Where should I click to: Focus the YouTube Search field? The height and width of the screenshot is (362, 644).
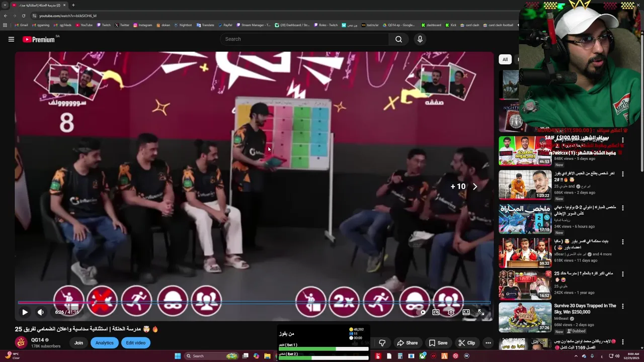tap(304, 39)
